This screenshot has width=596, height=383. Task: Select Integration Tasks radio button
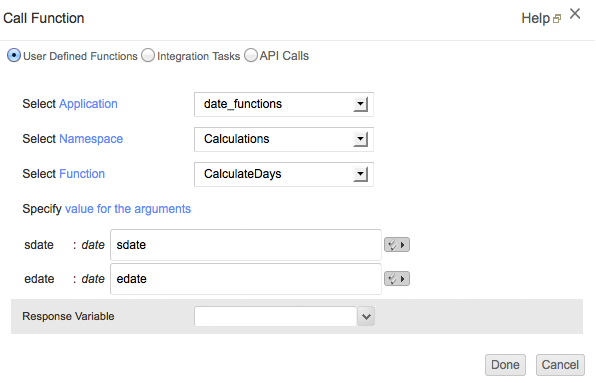148,55
